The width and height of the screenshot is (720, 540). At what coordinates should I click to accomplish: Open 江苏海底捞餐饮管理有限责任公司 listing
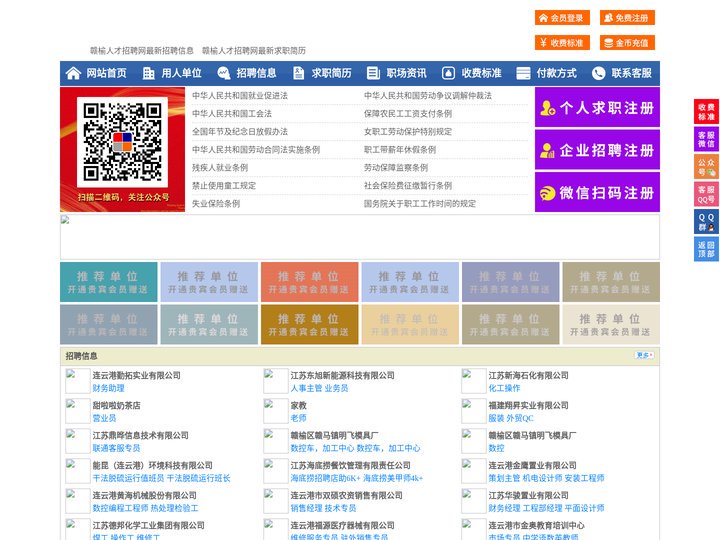click(350, 465)
